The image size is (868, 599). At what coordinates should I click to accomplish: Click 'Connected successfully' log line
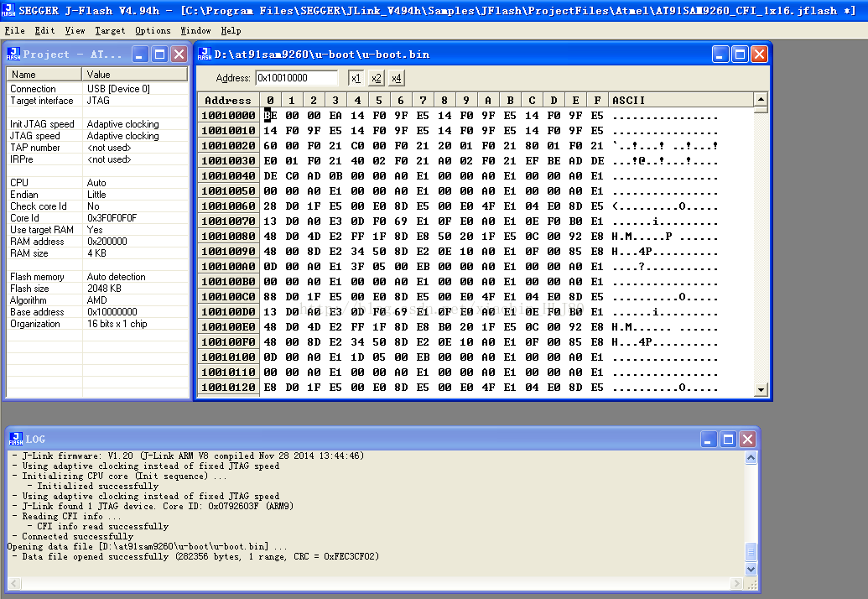pos(77,536)
